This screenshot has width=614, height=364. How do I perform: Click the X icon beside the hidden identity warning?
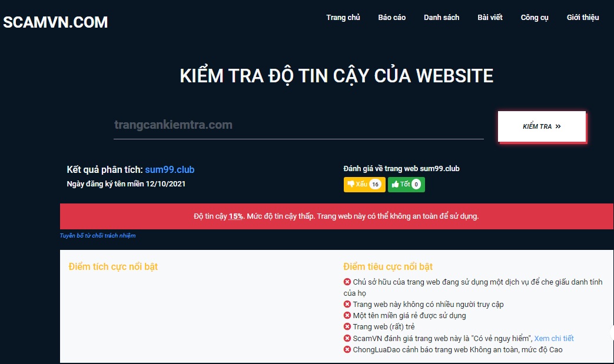346,282
